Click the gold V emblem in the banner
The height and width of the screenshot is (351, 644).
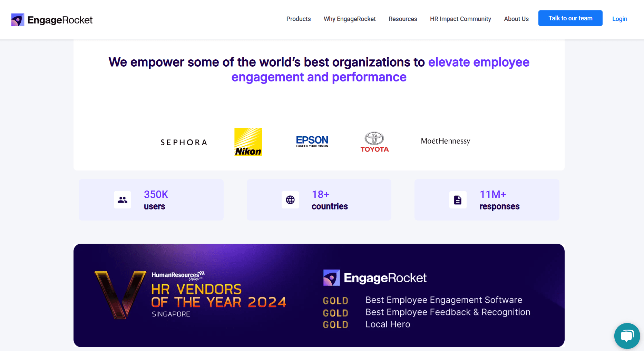click(120, 295)
